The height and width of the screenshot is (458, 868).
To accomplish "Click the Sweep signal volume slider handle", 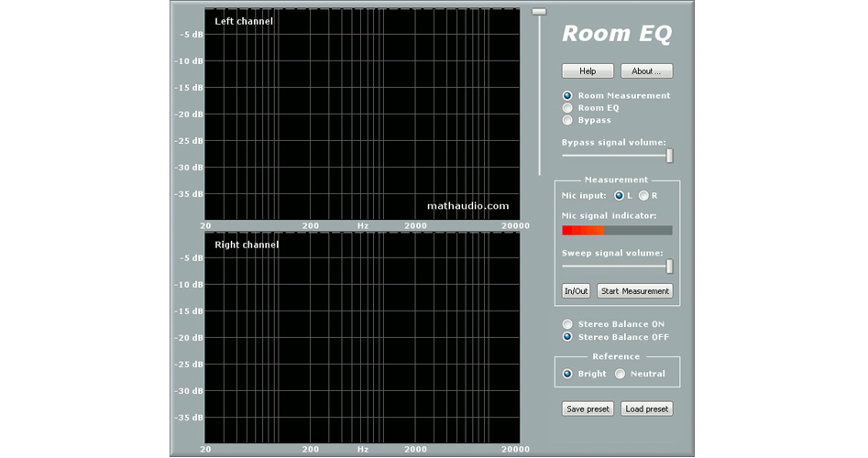I will [x=669, y=267].
